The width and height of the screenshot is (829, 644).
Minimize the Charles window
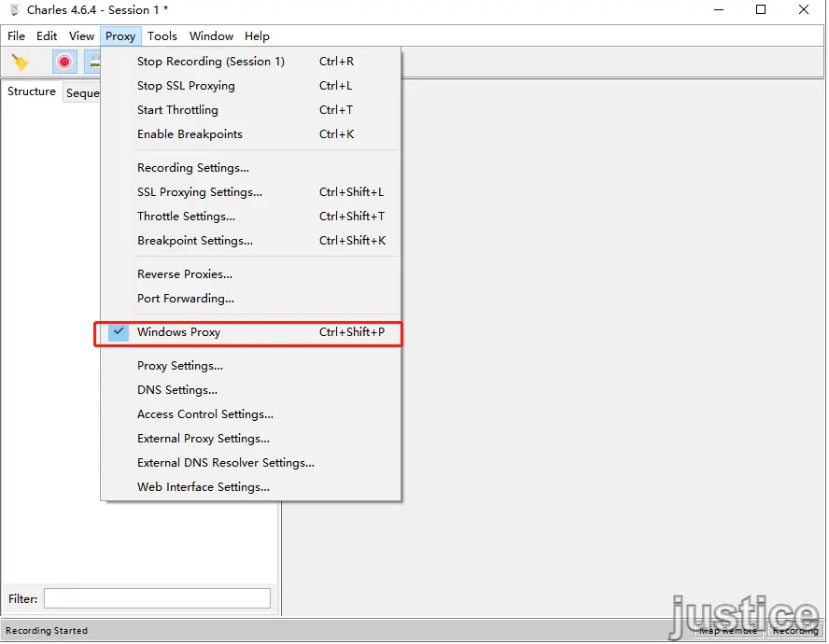[x=719, y=9]
